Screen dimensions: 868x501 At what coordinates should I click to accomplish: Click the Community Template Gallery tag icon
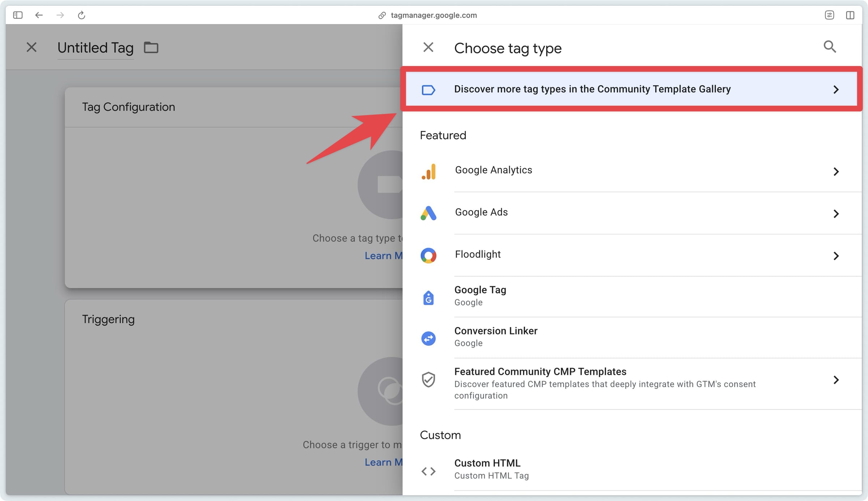coord(429,90)
